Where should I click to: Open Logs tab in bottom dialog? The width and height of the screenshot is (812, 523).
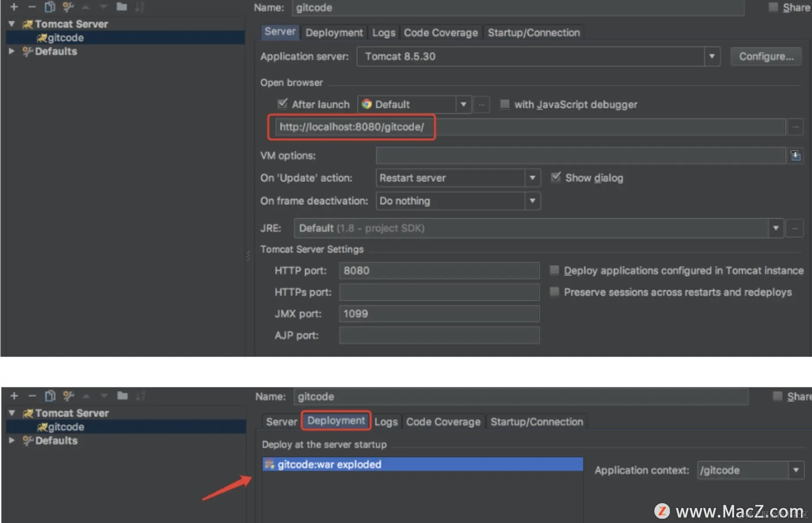coord(386,422)
